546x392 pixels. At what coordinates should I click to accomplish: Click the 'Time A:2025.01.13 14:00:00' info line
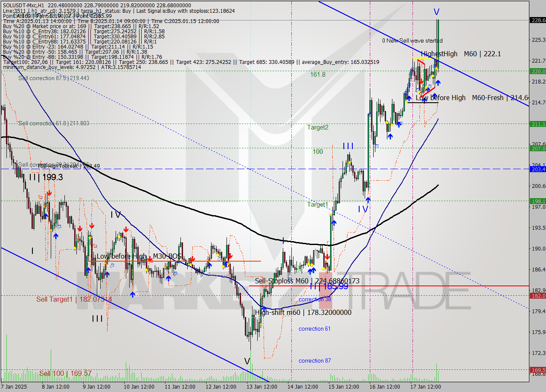coord(111,21)
